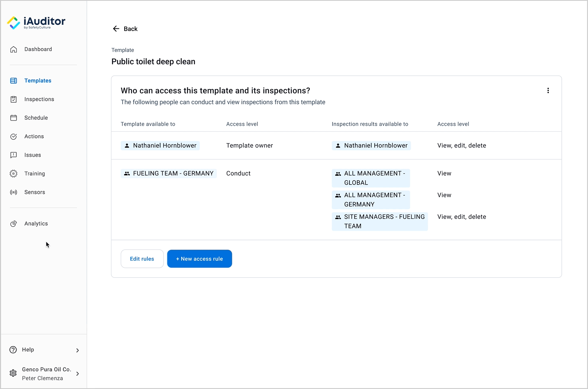The width and height of the screenshot is (588, 389).
Task: Click the ALL MANAGEMENT - GLOBAL group chip
Action: (371, 178)
